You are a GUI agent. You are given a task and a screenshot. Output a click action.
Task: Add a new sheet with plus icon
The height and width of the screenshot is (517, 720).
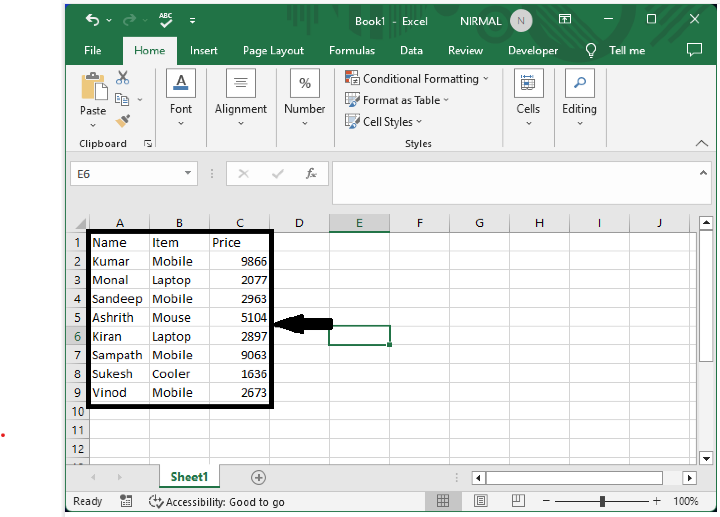tap(258, 478)
